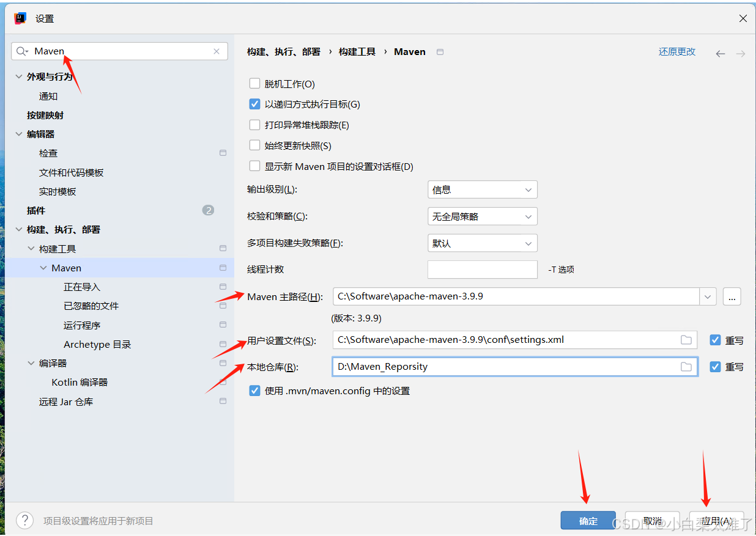The height and width of the screenshot is (536, 756).
Task: Click project-level icon on 正在导入 row
Action: (223, 287)
